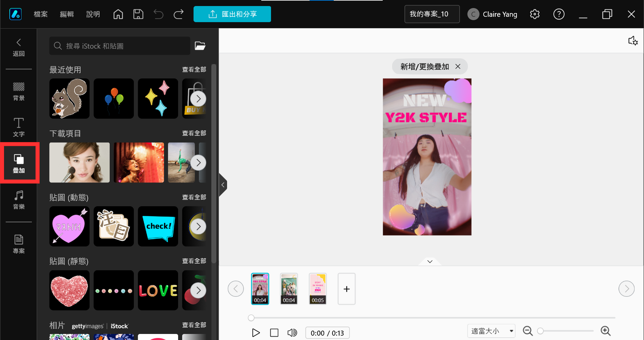This screenshot has width=644, height=340.
Task: Collapse the left sticker panel
Action: click(x=223, y=185)
